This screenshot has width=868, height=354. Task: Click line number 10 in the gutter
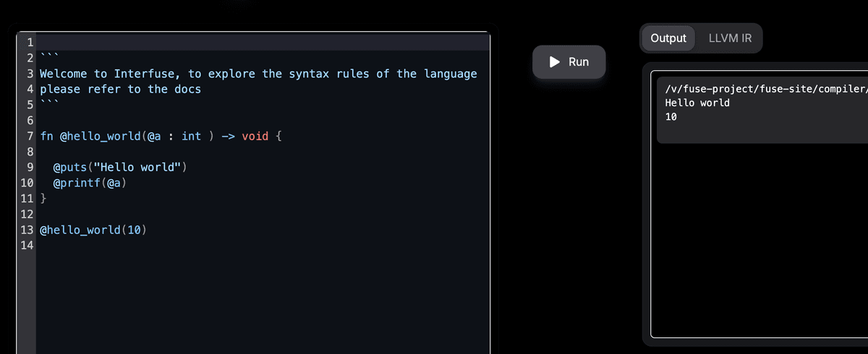(27, 183)
